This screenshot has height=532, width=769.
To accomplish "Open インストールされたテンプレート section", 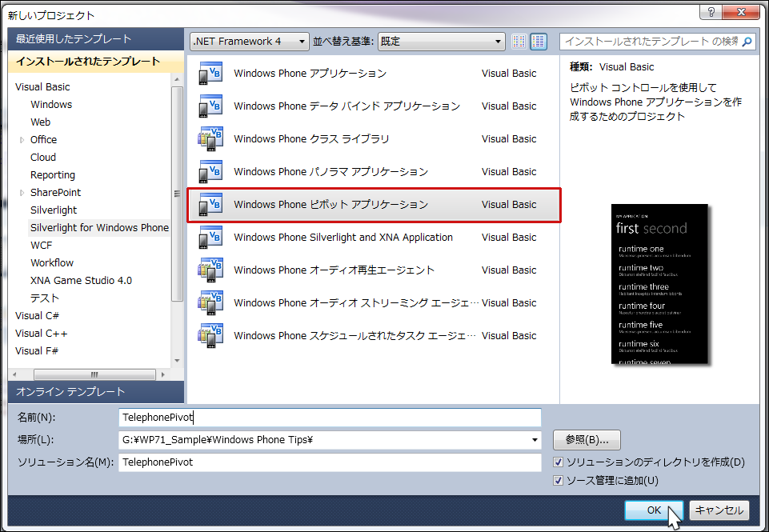I will click(96, 62).
